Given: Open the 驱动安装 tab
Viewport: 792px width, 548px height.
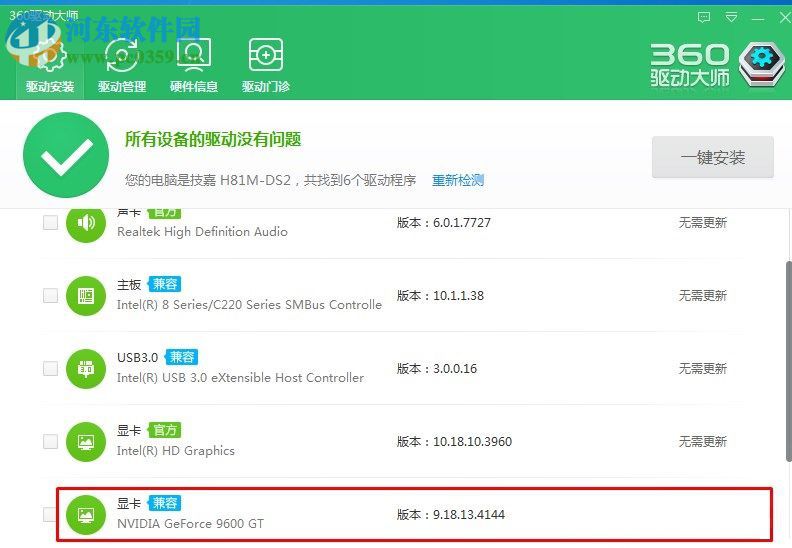Looking at the screenshot, I should (50, 66).
